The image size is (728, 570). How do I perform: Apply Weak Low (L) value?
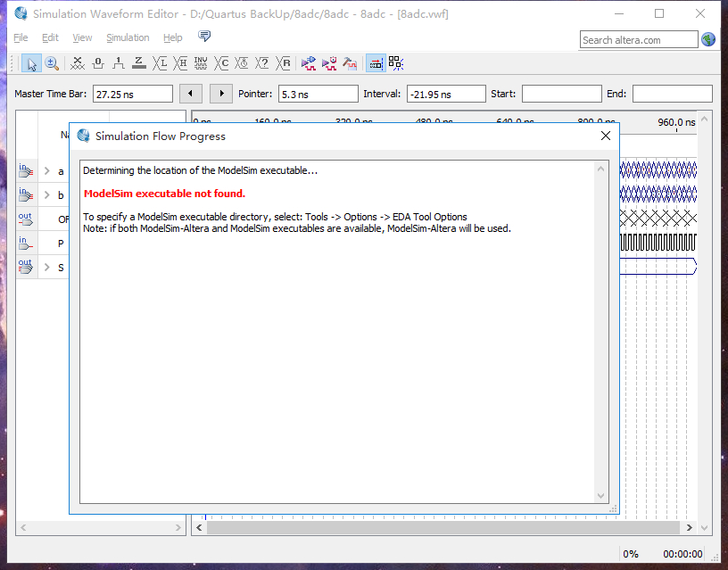point(160,63)
